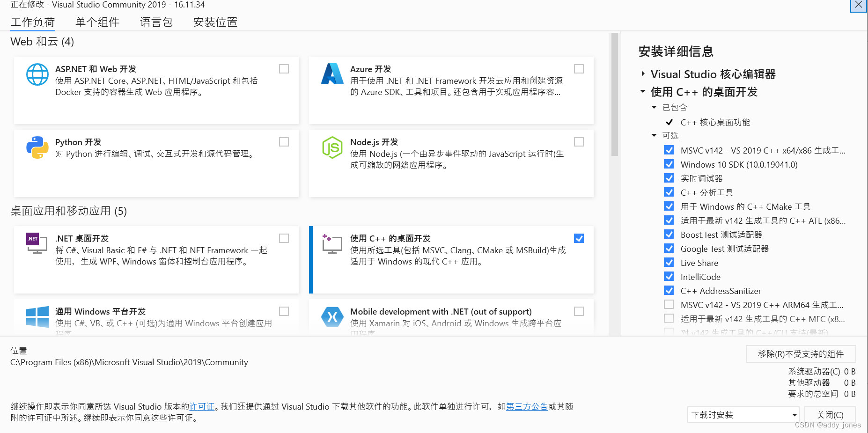Click the Program Files install path text
Viewport: 868px width, 433px height.
coord(129,362)
